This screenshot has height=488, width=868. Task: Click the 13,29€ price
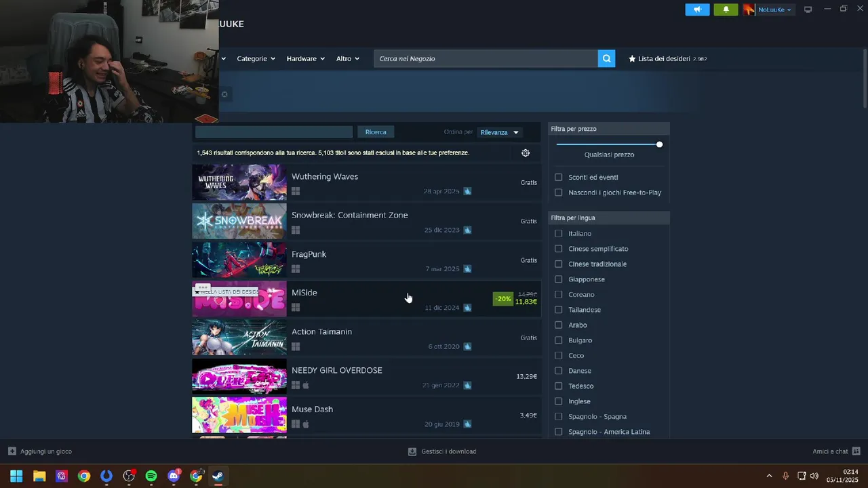[527, 377]
